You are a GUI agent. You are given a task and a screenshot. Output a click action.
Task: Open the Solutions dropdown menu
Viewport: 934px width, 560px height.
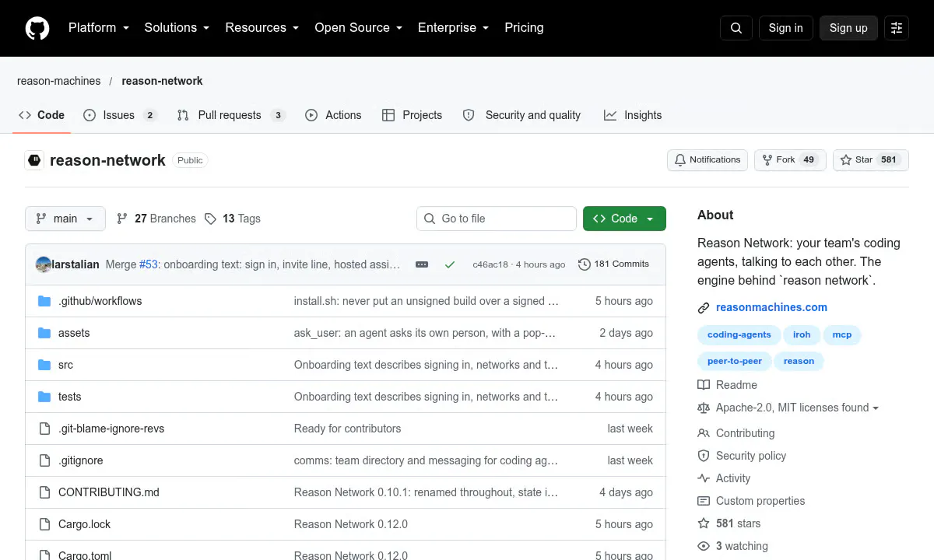(177, 28)
